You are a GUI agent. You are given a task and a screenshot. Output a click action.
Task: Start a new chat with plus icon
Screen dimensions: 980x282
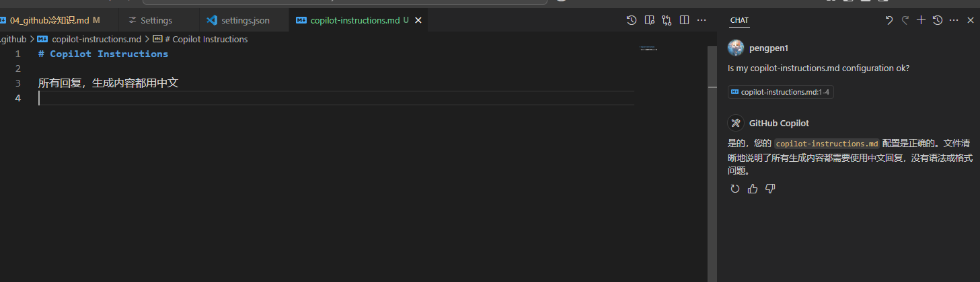pyautogui.click(x=921, y=20)
